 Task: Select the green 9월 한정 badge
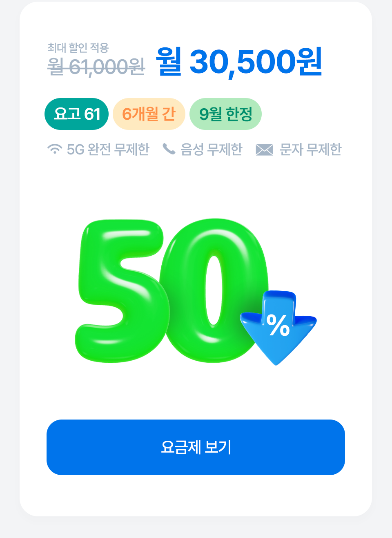(x=225, y=114)
